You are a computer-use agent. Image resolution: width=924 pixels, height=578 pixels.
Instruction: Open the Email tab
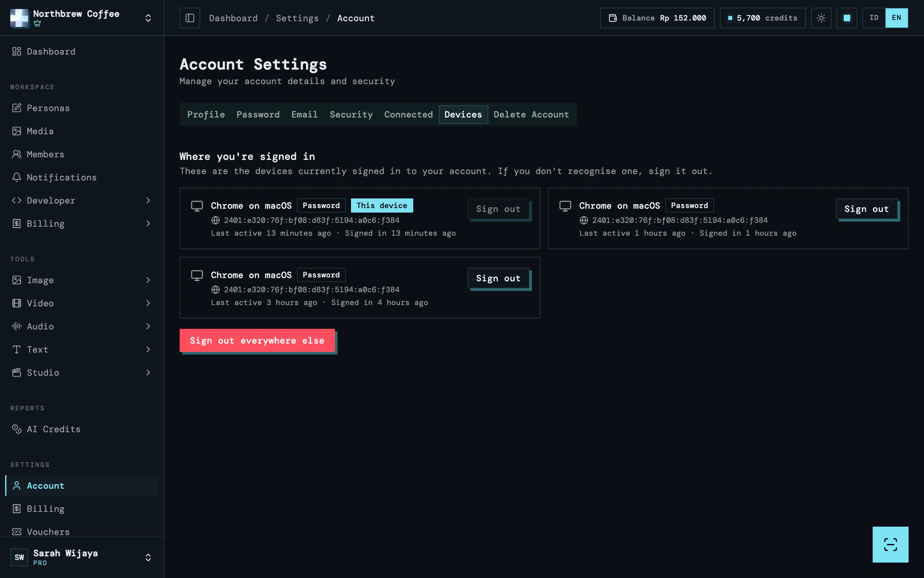pyautogui.click(x=304, y=114)
